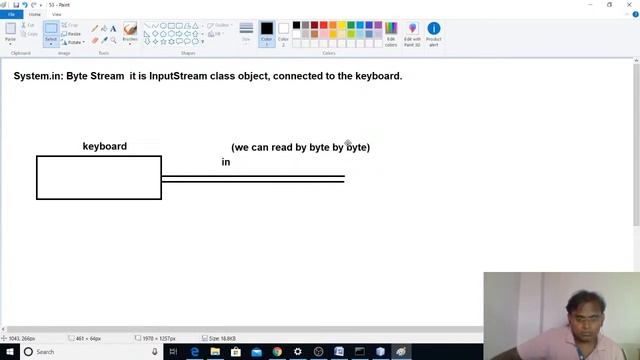The width and height of the screenshot is (640, 360).
Task: Click Edit with Paint 3D
Action: point(412,34)
